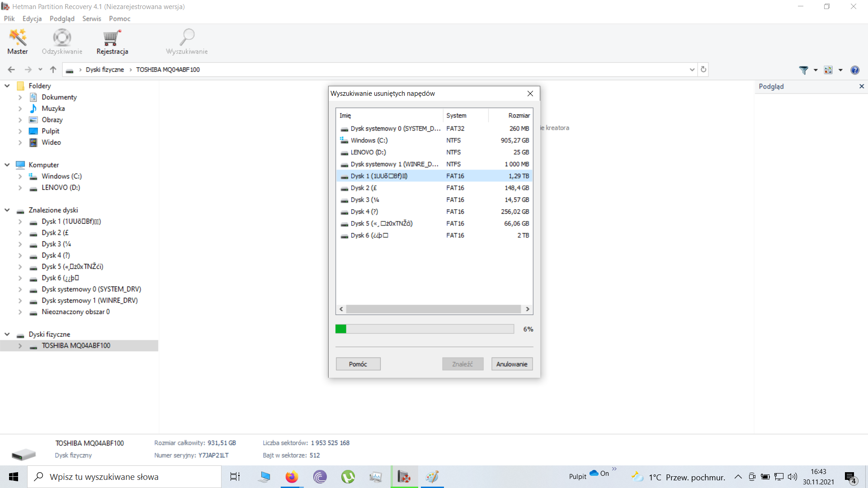The height and width of the screenshot is (488, 868).
Task: Open Firefox from the taskbar
Action: pyautogui.click(x=292, y=477)
